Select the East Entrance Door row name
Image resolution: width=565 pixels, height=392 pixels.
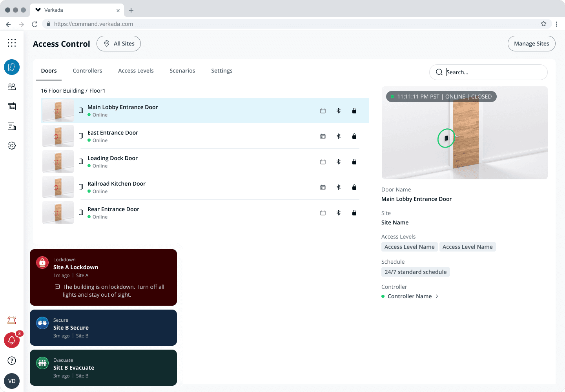[113, 133]
